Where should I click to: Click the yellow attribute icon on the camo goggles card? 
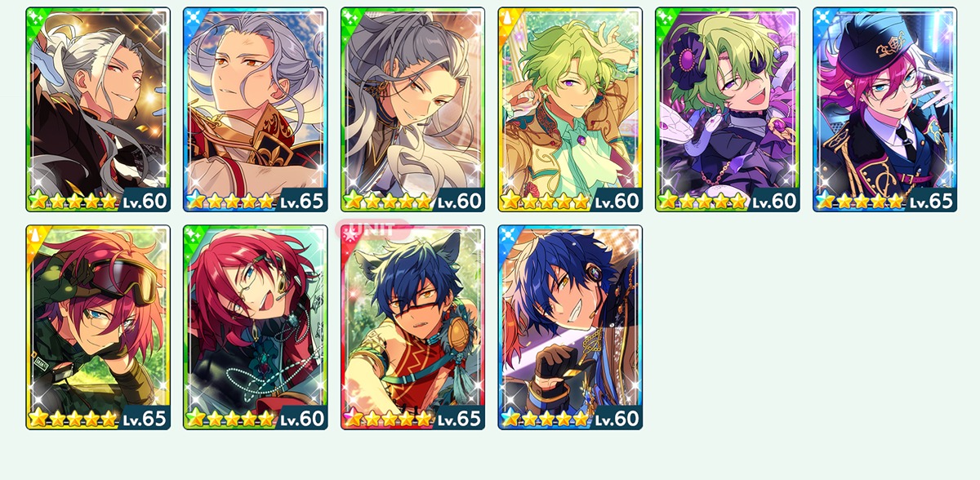[x=36, y=236]
